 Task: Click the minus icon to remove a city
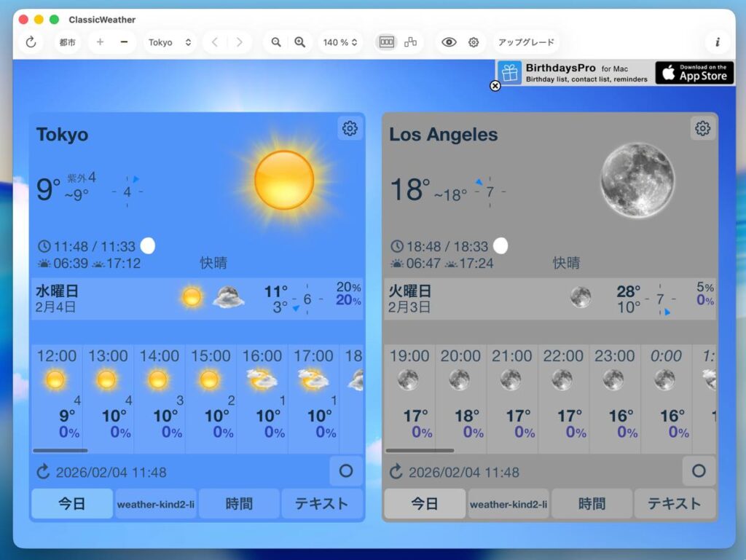124,42
